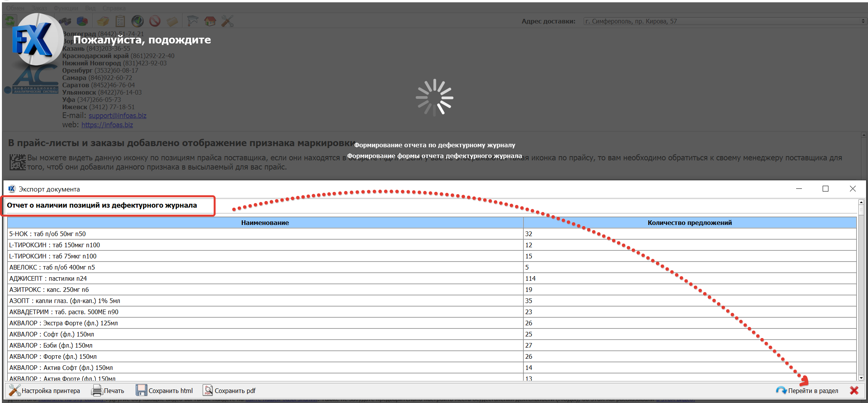Image resolution: width=868 pixels, height=403 pixels.
Task: Open the Функции menu
Action: [x=66, y=8]
